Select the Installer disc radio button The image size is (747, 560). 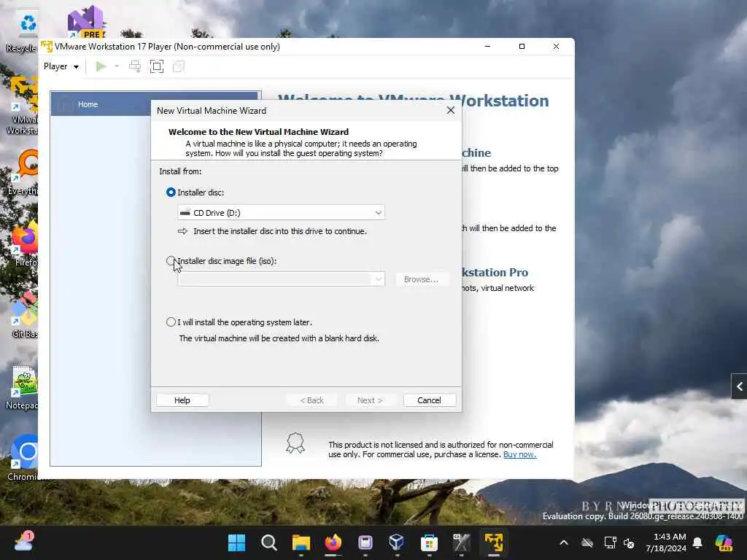click(x=171, y=192)
